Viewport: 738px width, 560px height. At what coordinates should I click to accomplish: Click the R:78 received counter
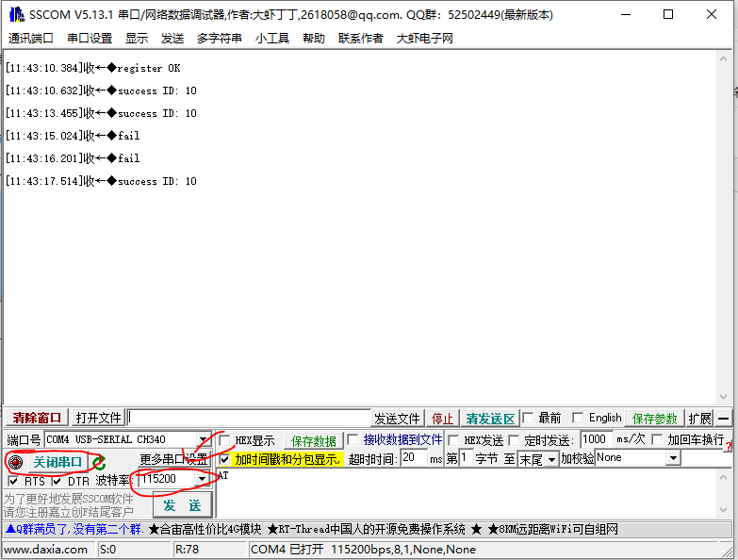point(187,550)
